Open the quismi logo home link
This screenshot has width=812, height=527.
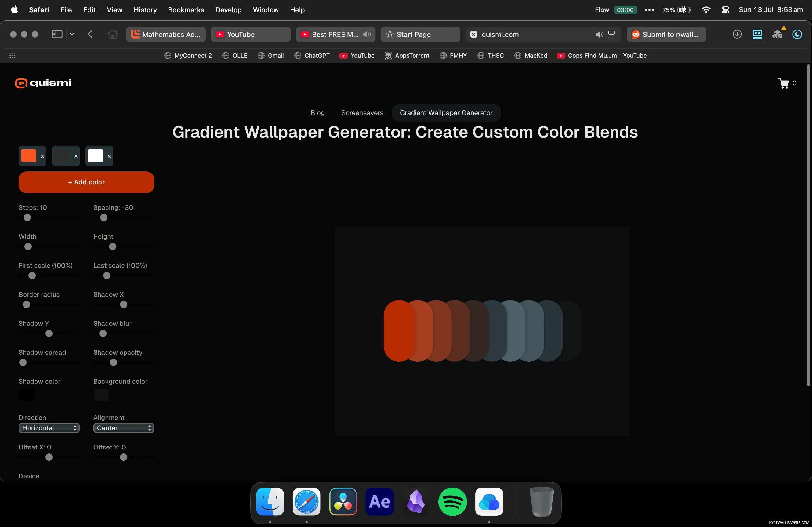43,83
